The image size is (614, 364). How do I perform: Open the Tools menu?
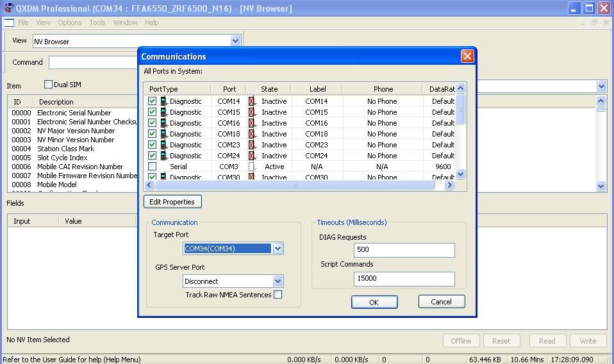[x=97, y=22]
